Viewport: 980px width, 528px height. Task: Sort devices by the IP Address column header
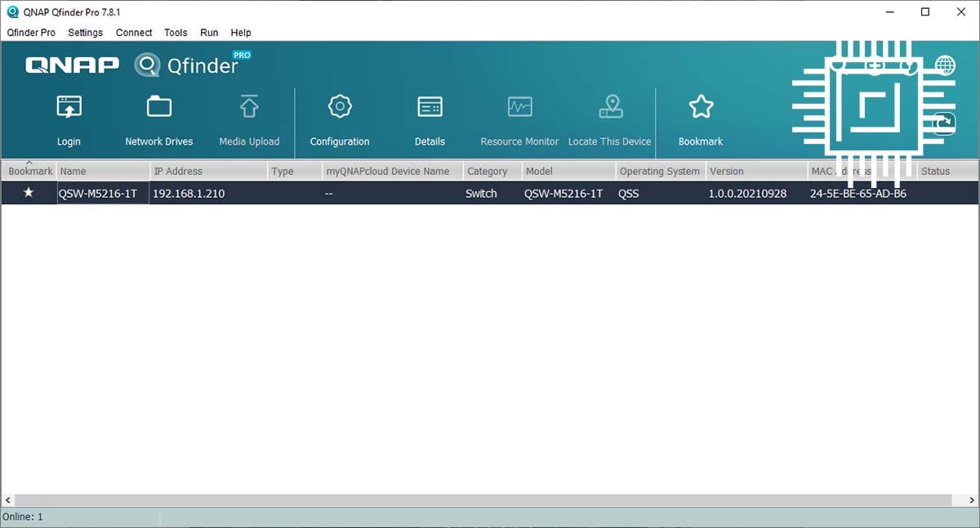pos(209,171)
